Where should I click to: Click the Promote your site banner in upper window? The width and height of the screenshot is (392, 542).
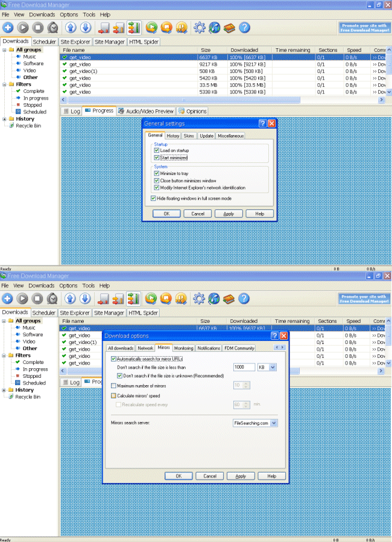365,28
